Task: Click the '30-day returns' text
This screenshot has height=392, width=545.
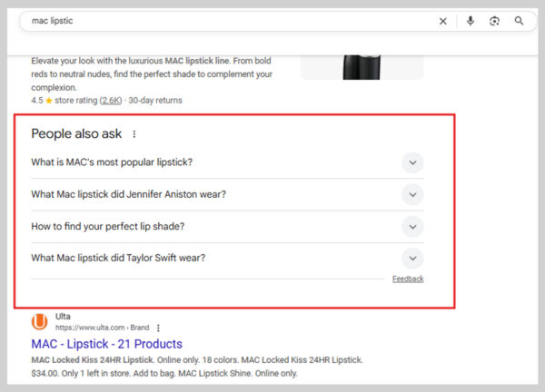Action: [x=155, y=101]
